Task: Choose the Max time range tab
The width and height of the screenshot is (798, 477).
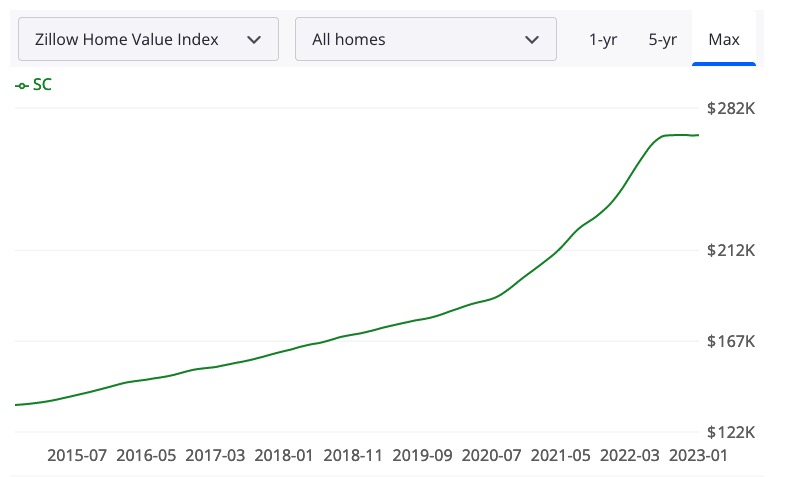Action: (x=723, y=40)
